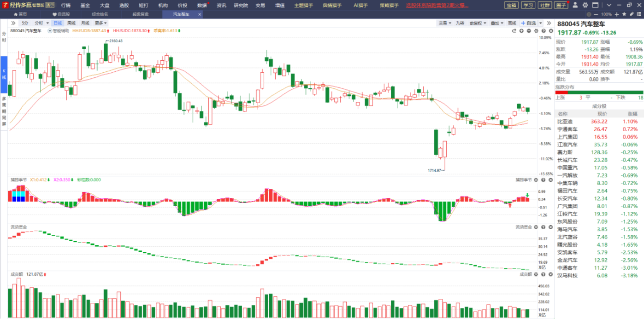Screen dimensions: 644x319
Task: Switch chart to 周线
Action: click(71, 23)
